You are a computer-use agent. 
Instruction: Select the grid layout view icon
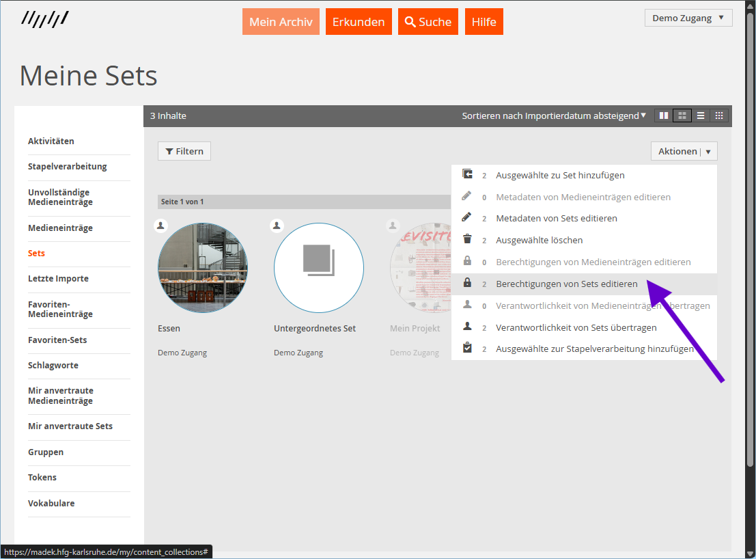coord(682,115)
